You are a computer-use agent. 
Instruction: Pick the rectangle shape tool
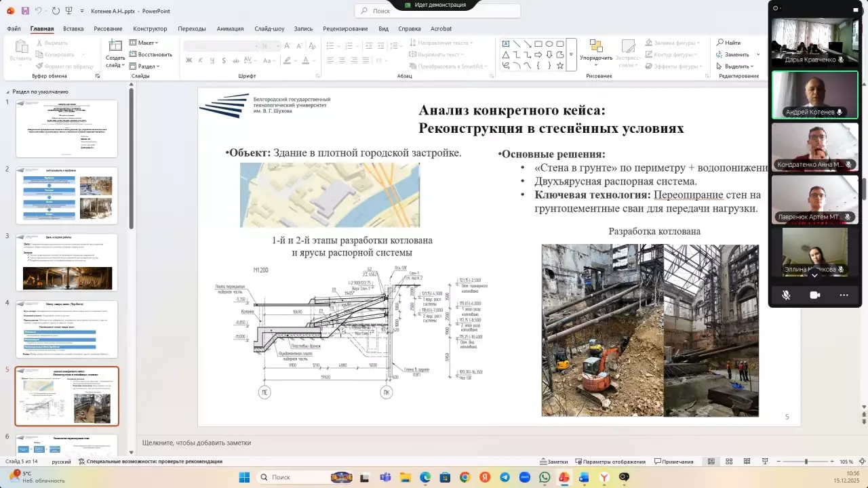click(538, 44)
